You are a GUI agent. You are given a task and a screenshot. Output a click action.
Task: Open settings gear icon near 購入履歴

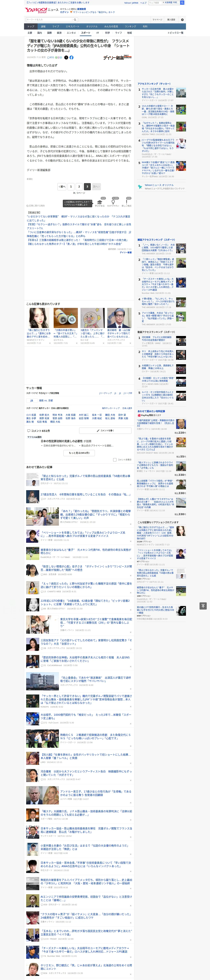click(182, 20)
